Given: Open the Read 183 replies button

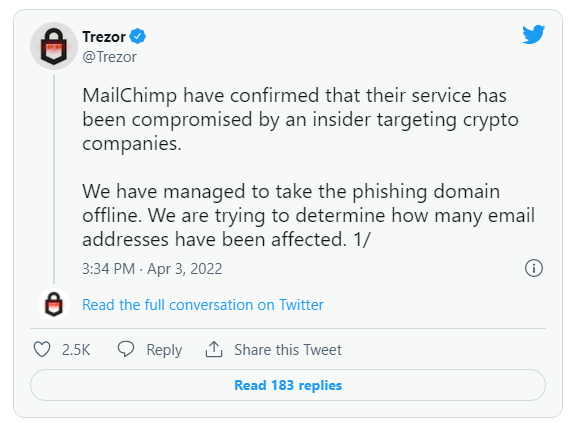Looking at the screenshot, I should [x=288, y=385].
